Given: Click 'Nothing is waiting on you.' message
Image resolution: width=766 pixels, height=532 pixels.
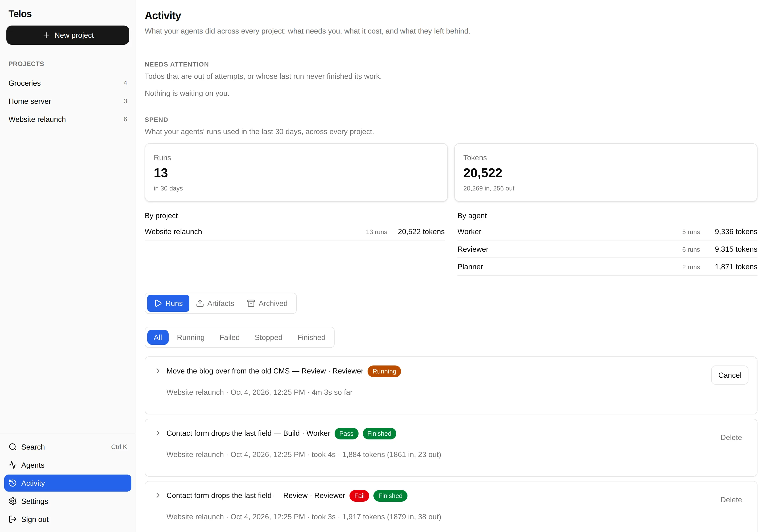Looking at the screenshot, I should click(x=187, y=93).
